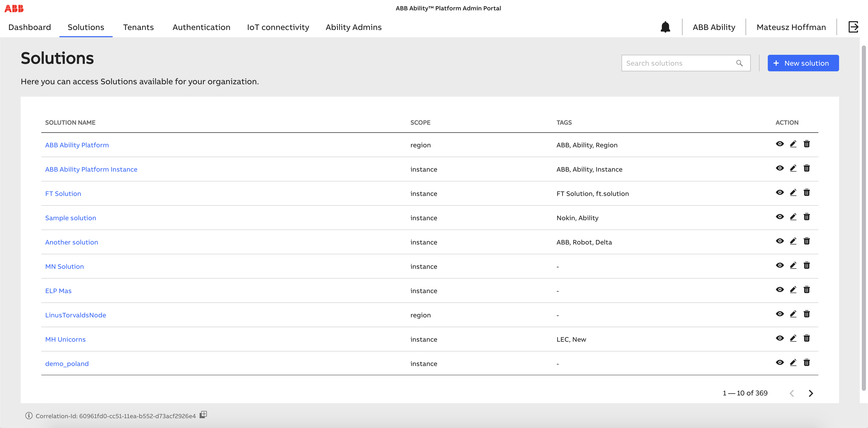Image resolution: width=868 pixels, height=428 pixels.
Task: Click the Correlation-Id info icon
Action: (29, 416)
